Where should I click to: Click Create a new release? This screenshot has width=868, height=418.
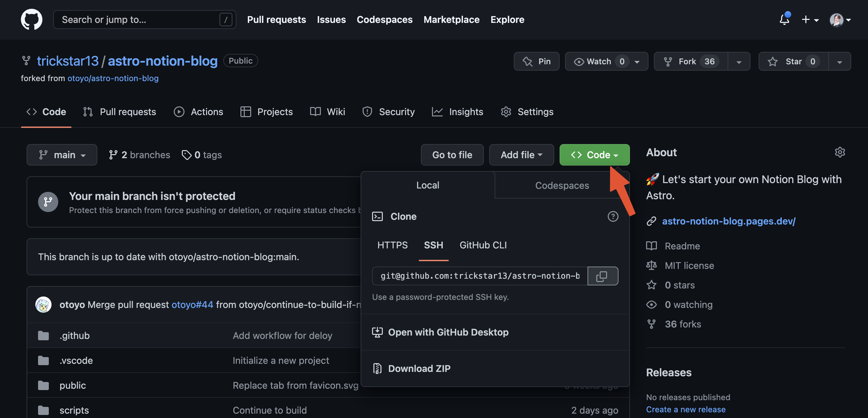pos(686,409)
